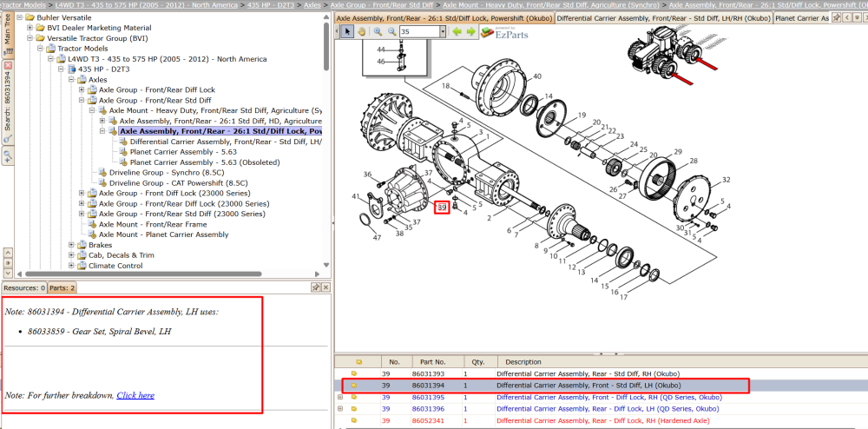Image resolution: width=868 pixels, height=429 pixels.
Task: Click tree horizontal scrollbar thumb
Action: [143, 274]
